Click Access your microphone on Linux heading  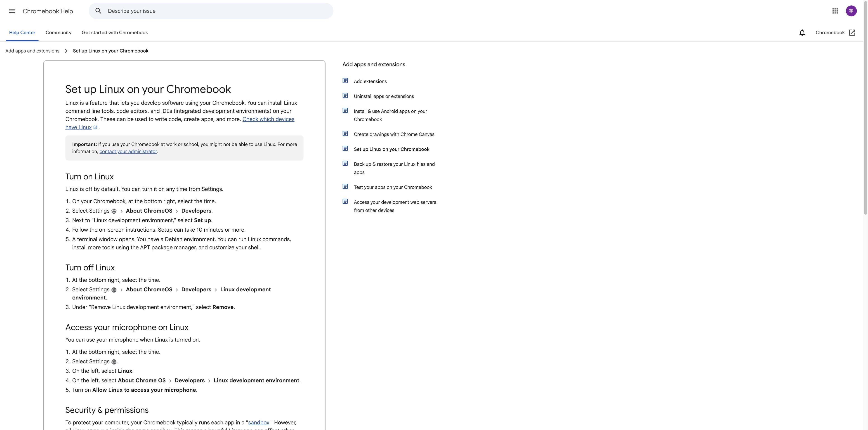[x=127, y=328]
